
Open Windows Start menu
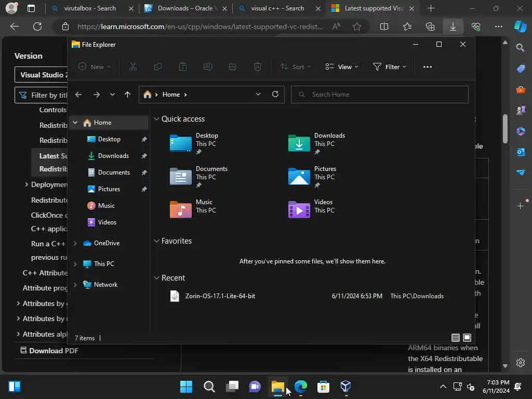pos(186,387)
